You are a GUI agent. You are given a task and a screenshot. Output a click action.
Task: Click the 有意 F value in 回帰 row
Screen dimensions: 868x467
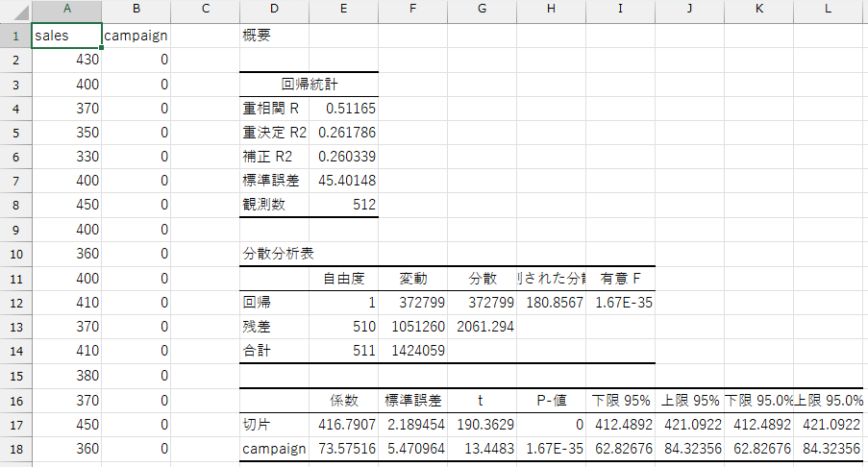coord(620,302)
